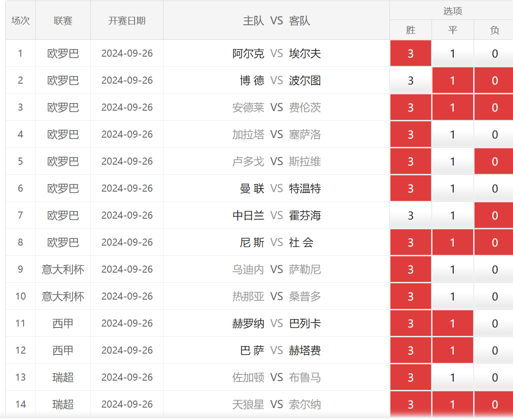Select loss option 0 for 佐加顿 VS 布鲁马
513x420 pixels.
coord(494,377)
